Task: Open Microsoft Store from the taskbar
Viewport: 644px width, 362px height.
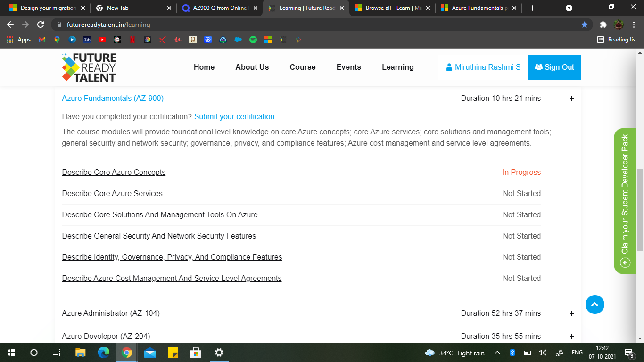Action: tap(196, 353)
